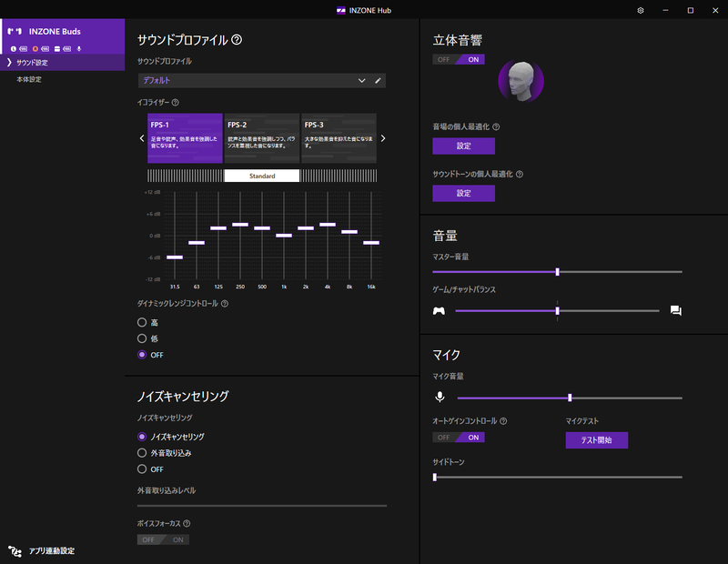This screenshot has height=564, width=728.
Task: Open auto gain control help icon
Action: coord(503,421)
